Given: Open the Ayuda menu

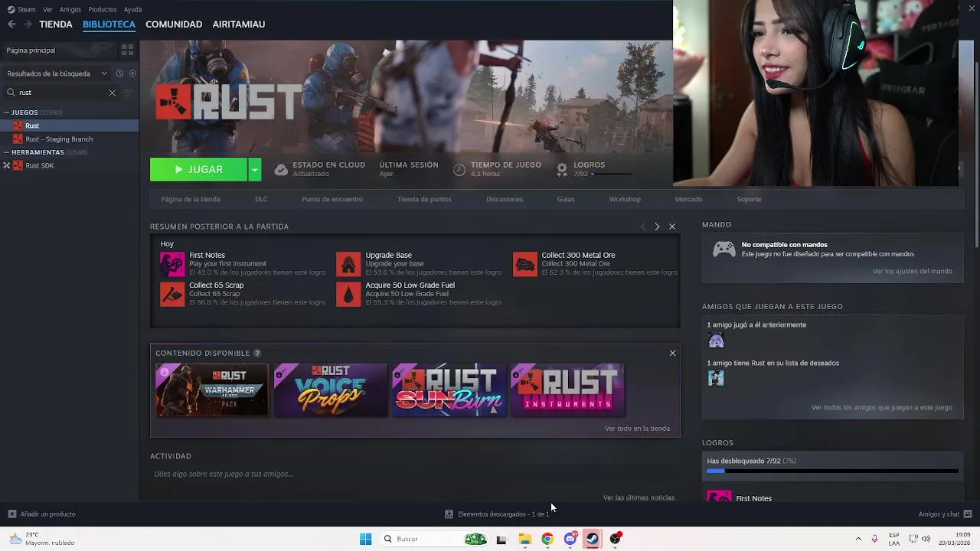Looking at the screenshot, I should click(x=132, y=9).
